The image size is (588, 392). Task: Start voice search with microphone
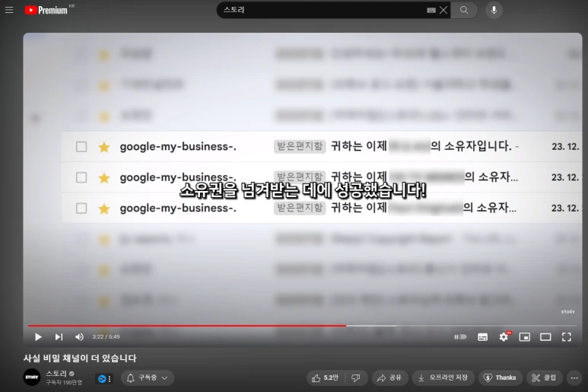coord(494,10)
